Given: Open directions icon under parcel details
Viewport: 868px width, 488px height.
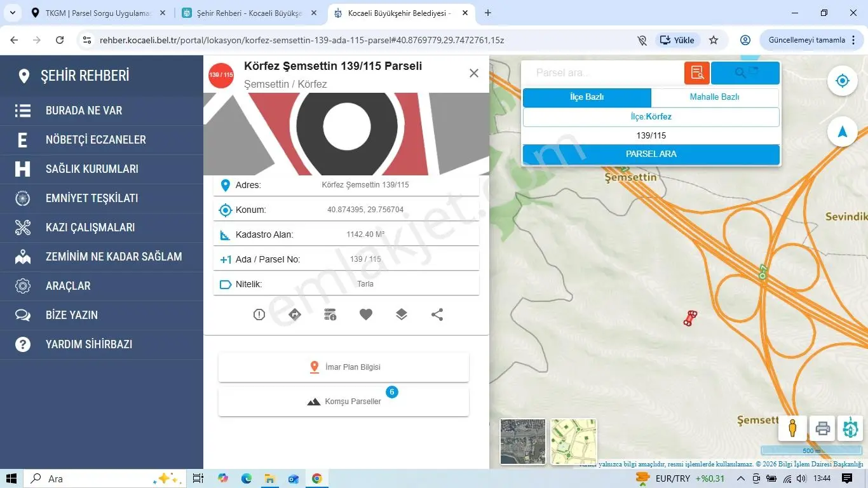Looking at the screenshot, I should tap(295, 315).
